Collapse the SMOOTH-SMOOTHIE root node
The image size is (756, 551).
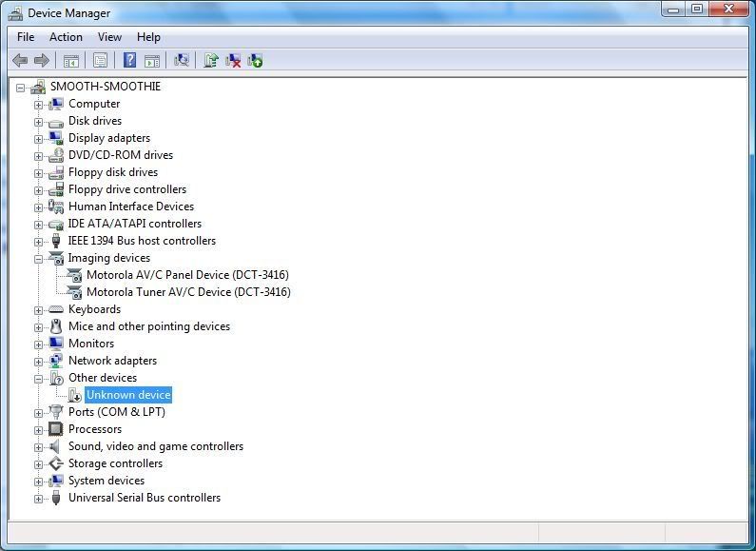[x=20, y=88]
